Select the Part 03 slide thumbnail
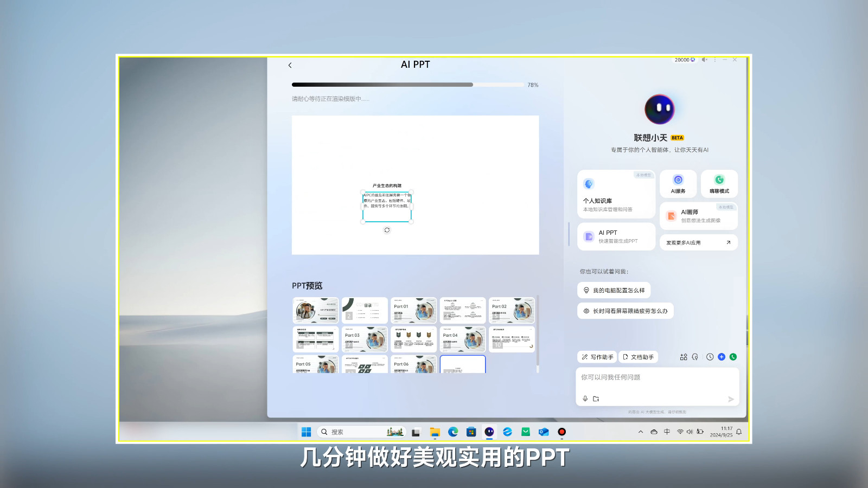Screen dimensions: 868x488 tap(365, 339)
